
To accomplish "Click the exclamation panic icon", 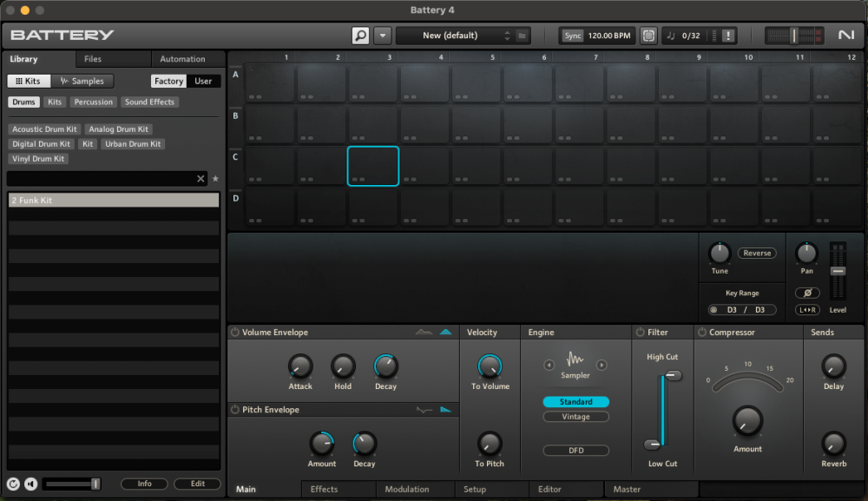I will coord(728,36).
